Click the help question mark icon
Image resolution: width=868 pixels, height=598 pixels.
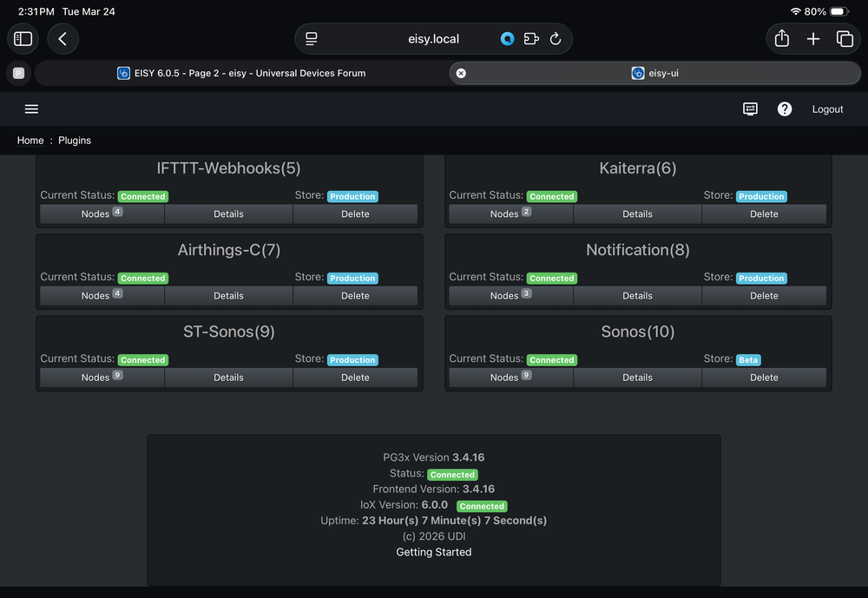(785, 109)
